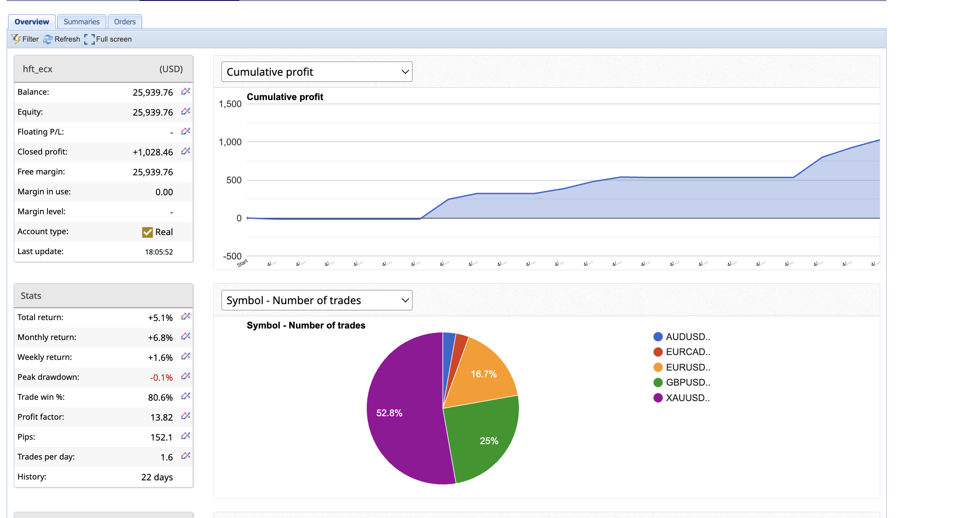Screen dimensions: 980x518
Task: Click the GBPUSD legend color dot
Action: click(x=658, y=383)
